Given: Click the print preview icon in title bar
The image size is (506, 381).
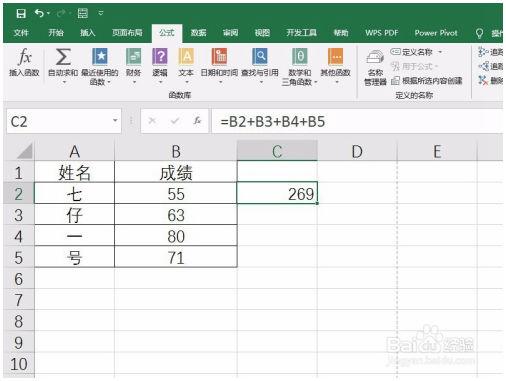Looking at the screenshot, I should click(83, 13).
